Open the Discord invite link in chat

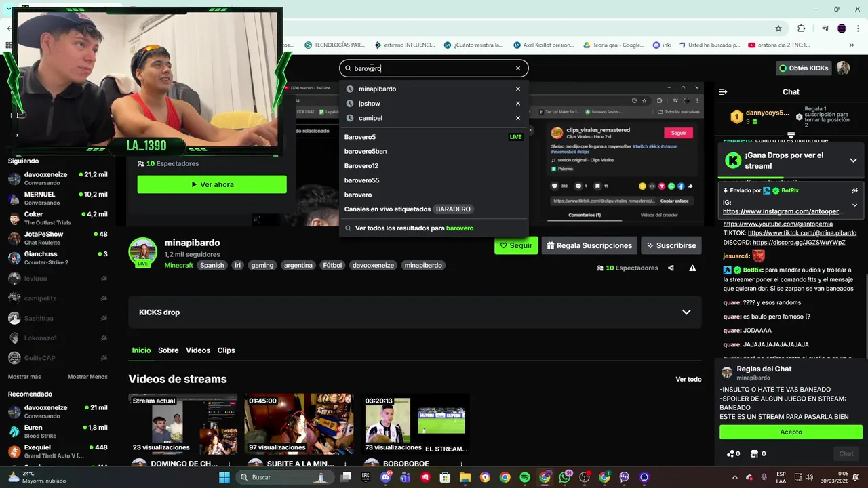799,243
